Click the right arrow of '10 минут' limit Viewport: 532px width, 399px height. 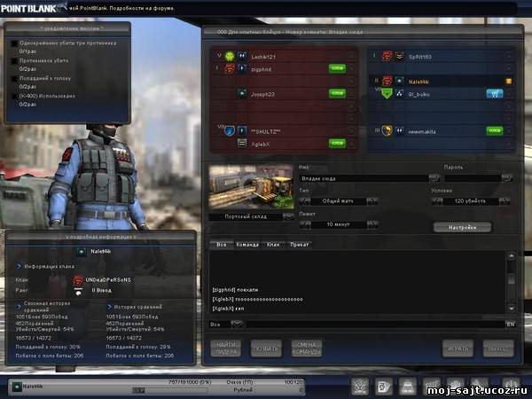372,224
